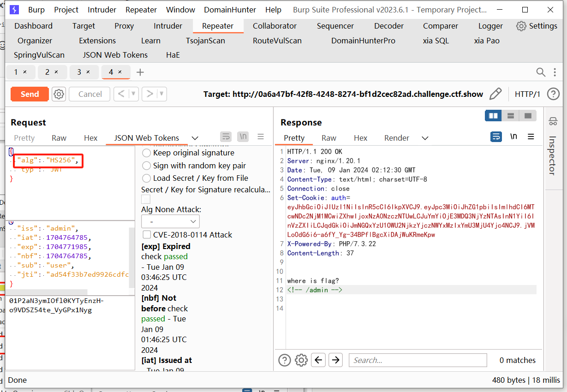Click the /admin comment in response
This screenshot has width=567, height=392.
tap(315, 290)
